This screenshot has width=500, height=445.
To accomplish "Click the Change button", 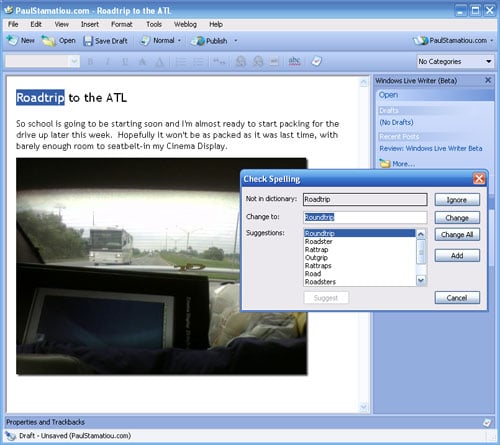I will tap(457, 218).
